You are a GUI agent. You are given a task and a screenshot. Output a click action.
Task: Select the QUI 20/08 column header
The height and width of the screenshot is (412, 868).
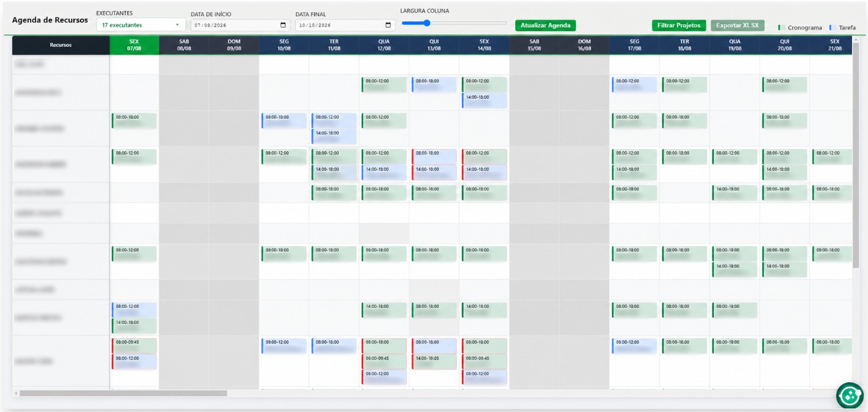tap(785, 45)
